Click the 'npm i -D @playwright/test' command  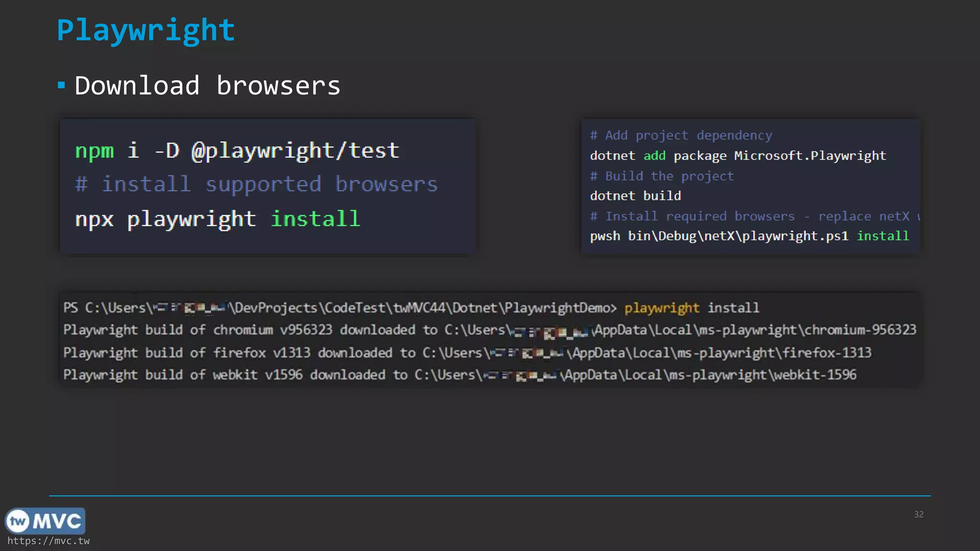(x=237, y=151)
